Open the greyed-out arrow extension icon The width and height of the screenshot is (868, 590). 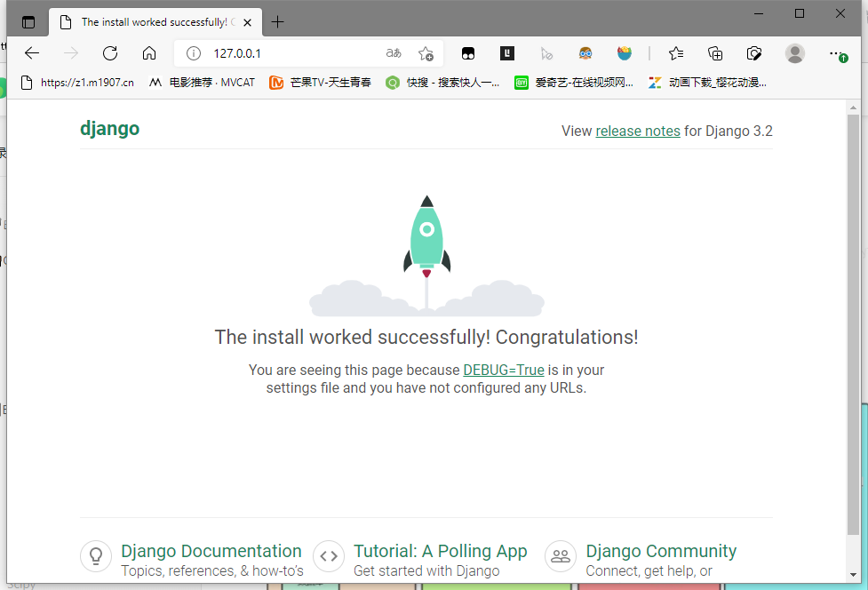pos(546,53)
